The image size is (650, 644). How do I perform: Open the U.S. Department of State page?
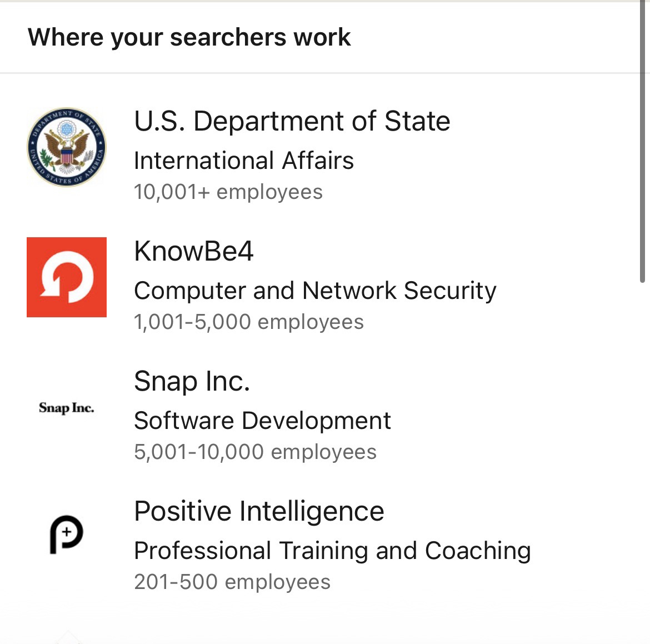point(292,121)
